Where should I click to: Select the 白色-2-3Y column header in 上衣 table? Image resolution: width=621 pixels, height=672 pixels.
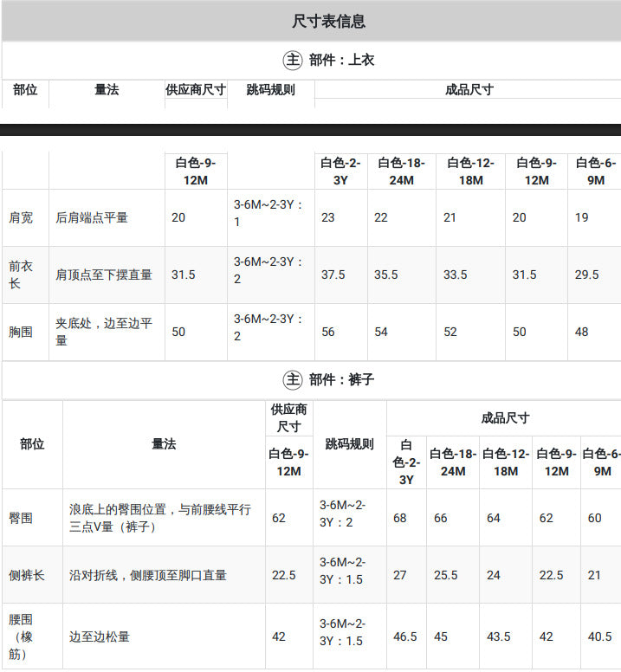[x=340, y=171]
